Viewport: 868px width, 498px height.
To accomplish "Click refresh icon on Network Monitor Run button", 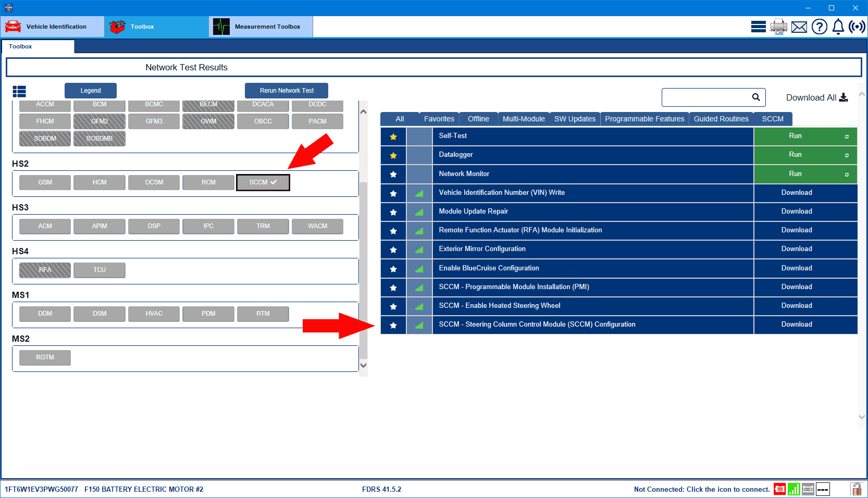I will [847, 175].
